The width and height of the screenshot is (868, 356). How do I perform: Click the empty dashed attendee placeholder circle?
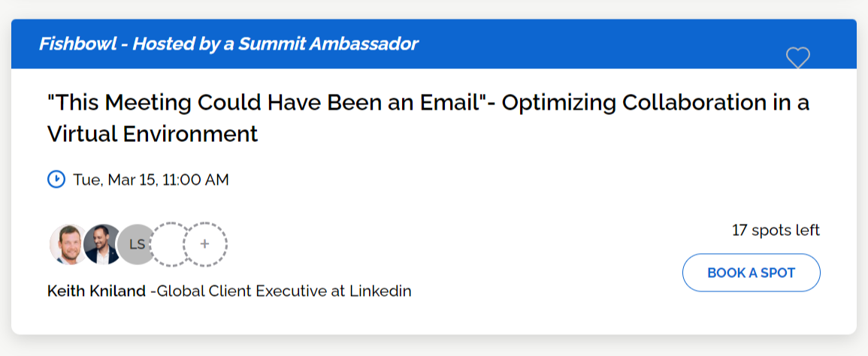click(170, 244)
